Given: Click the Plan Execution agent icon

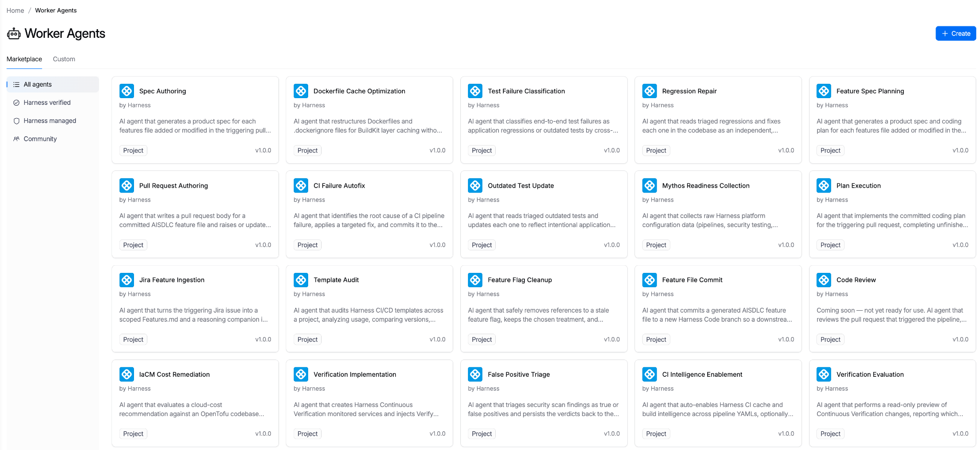Looking at the screenshot, I should click(x=824, y=185).
